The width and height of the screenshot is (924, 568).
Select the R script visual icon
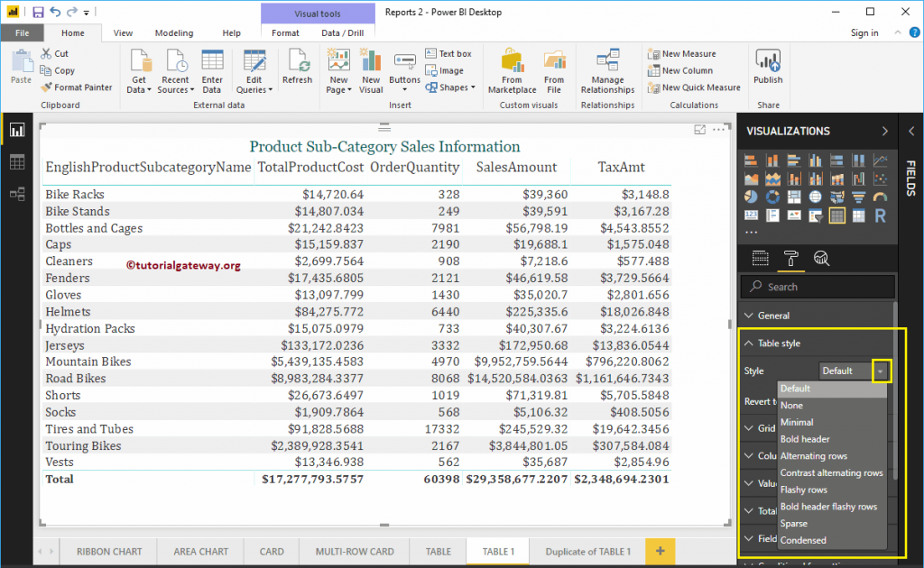click(x=879, y=215)
